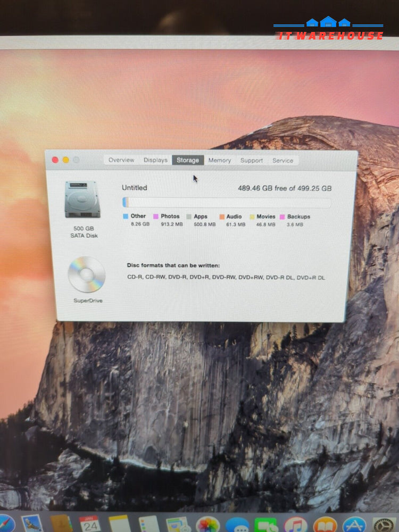Image resolution: width=399 pixels, height=532 pixels.
Task: Click the SuperDrive disc icon
Action: click(86, 275)
